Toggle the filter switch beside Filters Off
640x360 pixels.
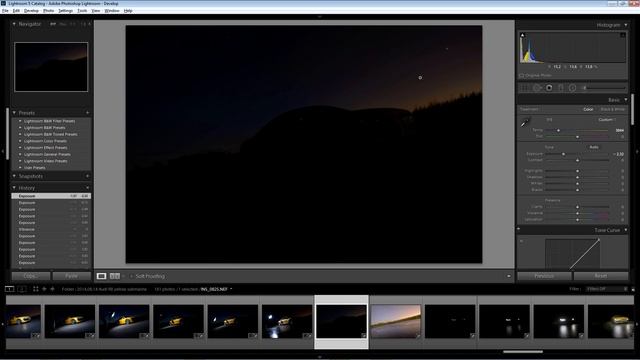point(633,289)
